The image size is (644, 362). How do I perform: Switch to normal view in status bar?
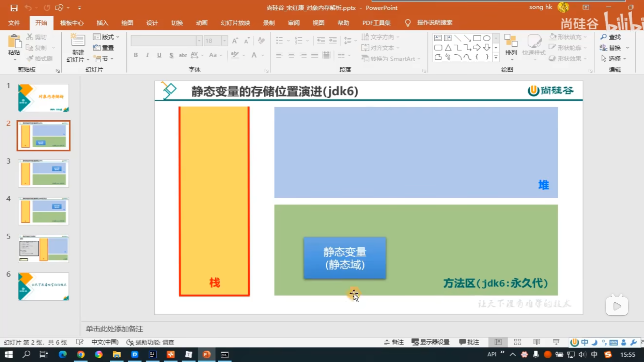click(498, 342)
